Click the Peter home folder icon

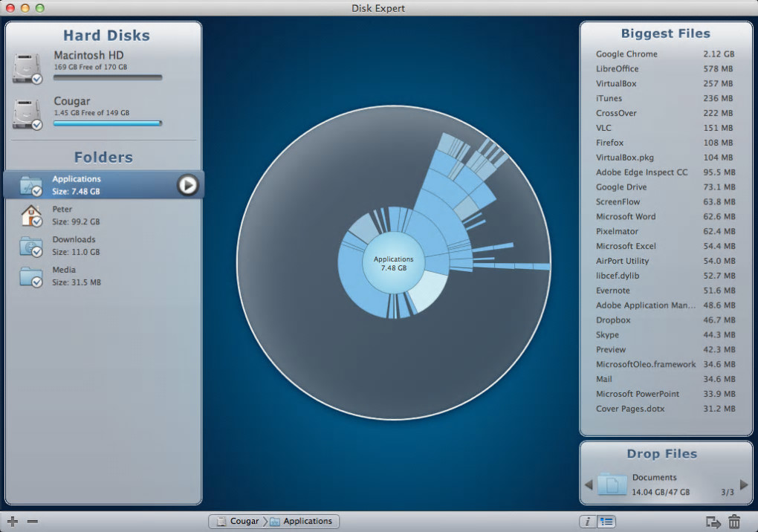point(31,215)
